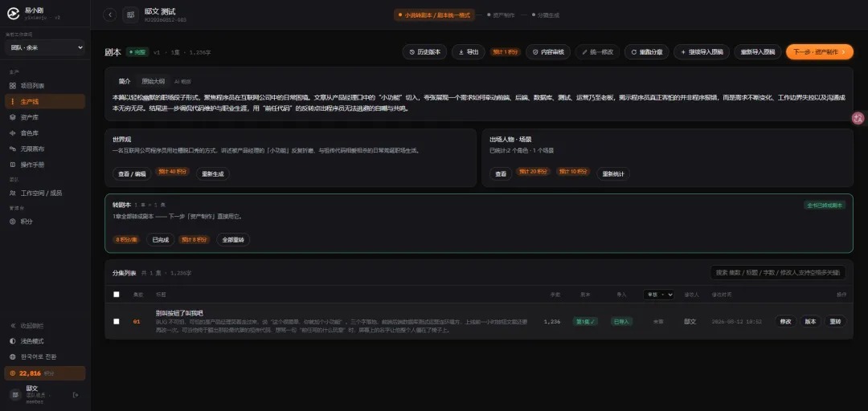Collapse sidebar with 收起侧栏 chevrons

pos(13,325)
